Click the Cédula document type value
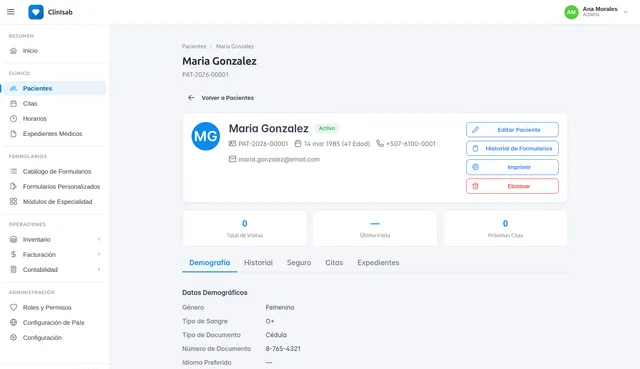 click(276, 335)
